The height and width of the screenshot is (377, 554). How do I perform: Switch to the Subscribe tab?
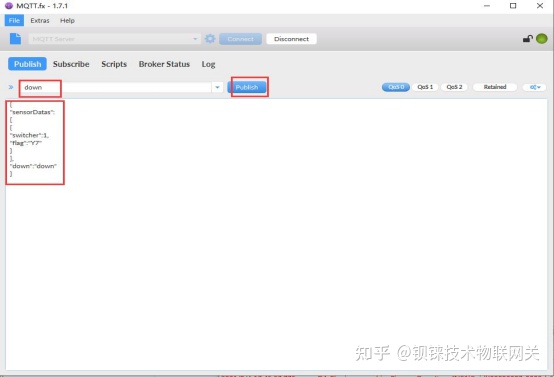71,64
